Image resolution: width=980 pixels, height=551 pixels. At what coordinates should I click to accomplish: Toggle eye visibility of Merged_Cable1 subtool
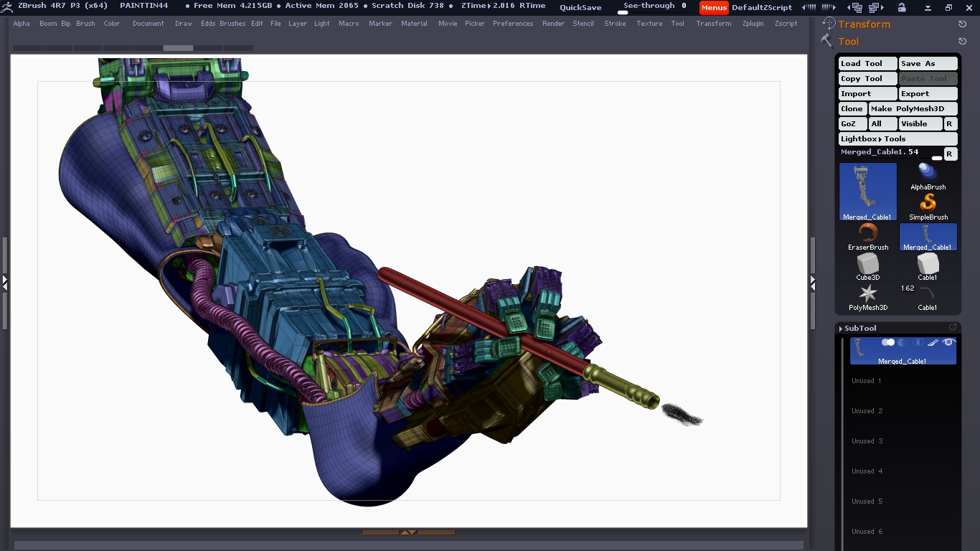click(948, 343)
